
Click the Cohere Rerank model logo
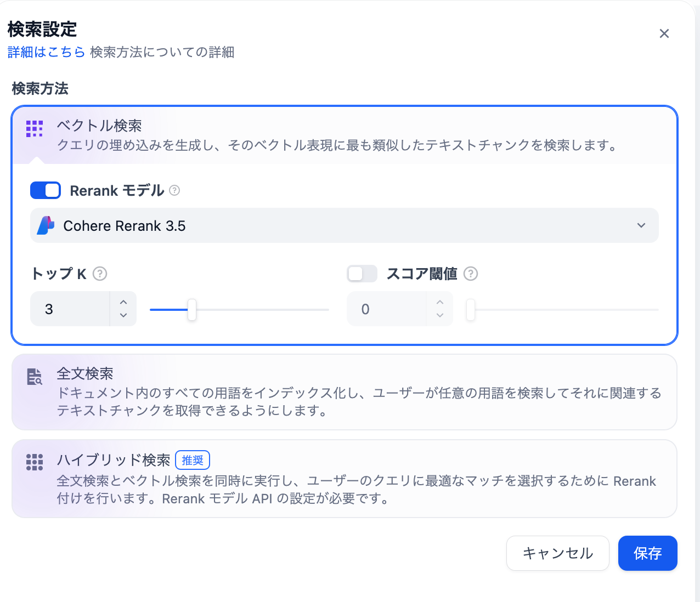click(x=46, y=225)
